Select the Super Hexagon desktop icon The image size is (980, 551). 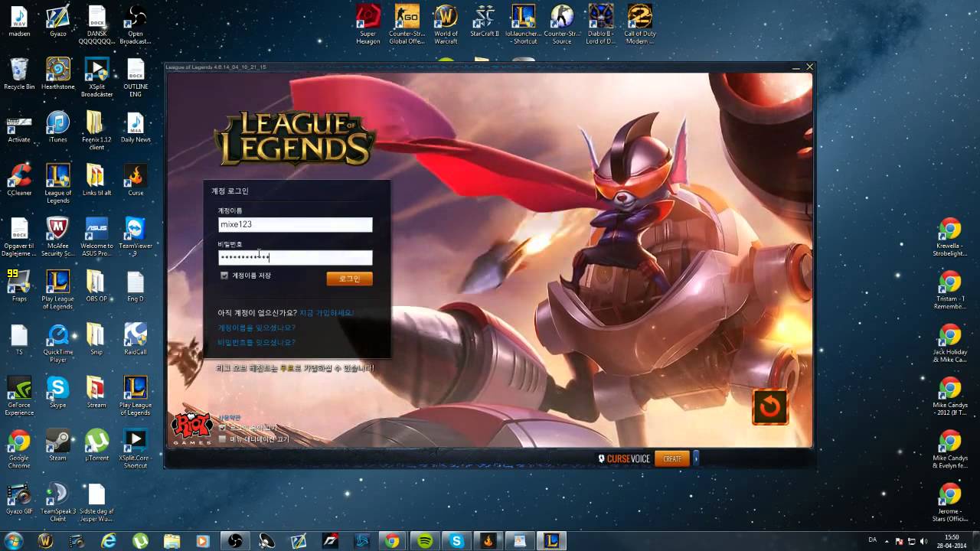click(x=368, y=24)
